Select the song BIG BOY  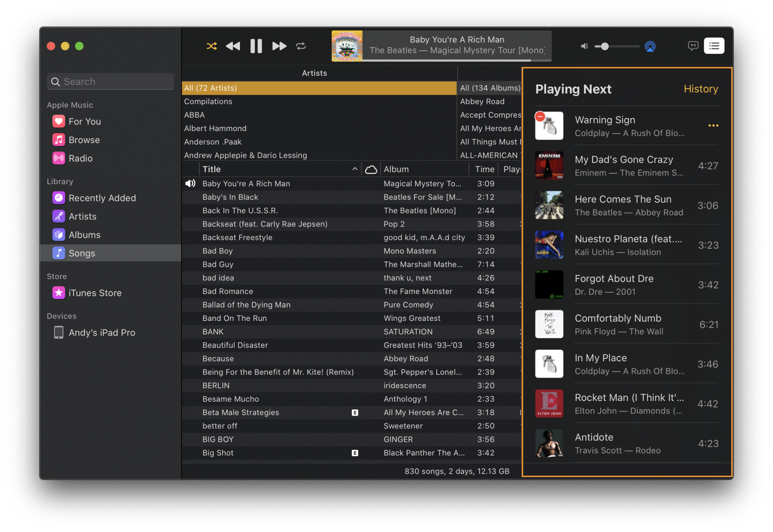[352, 440]
